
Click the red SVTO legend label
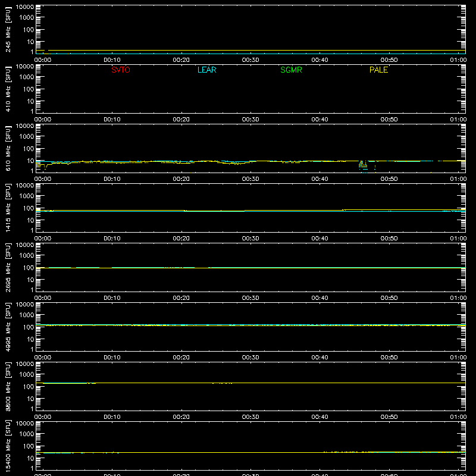[121, 70]
